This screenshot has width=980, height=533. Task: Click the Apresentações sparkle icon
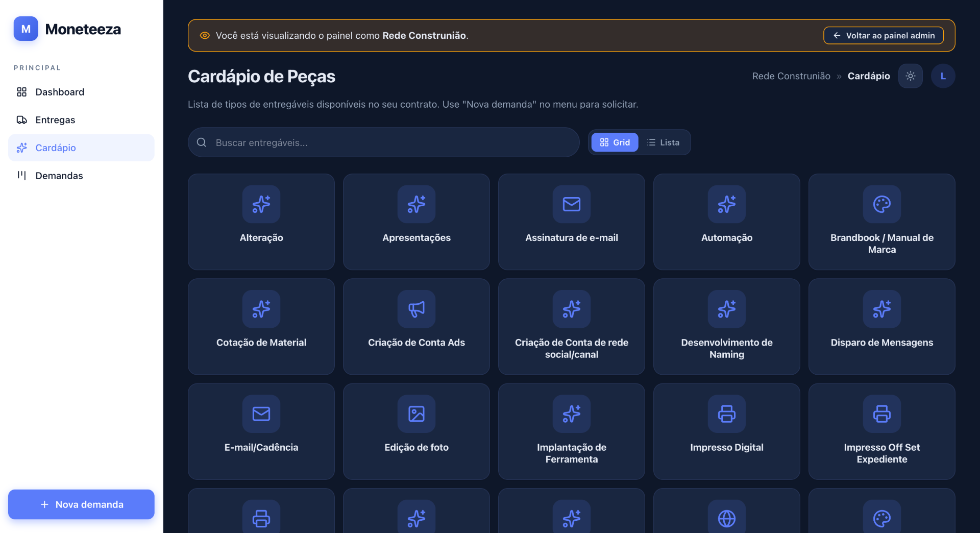coord(416,204)
